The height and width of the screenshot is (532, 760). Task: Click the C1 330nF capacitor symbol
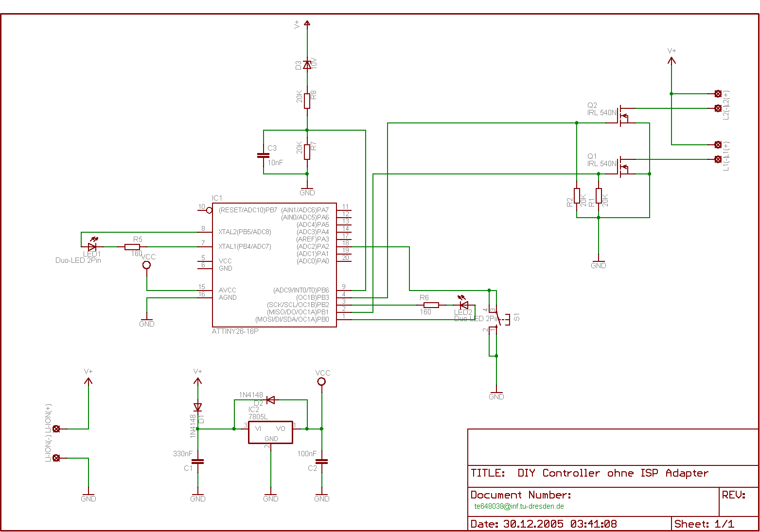coord(197,462)
